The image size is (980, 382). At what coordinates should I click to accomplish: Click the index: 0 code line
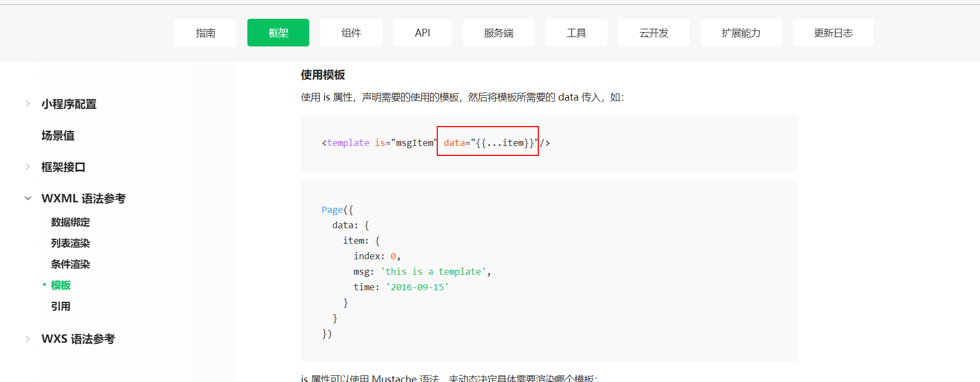click(x=377, y=256)
